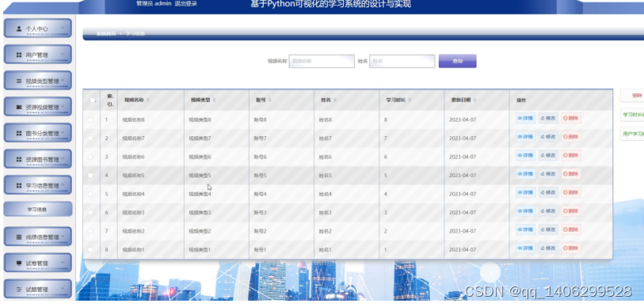Viewport: 644px width, 307px height.
Task: Click cell 2023-04-07 in 视频名称7 row
Action: 463,138
